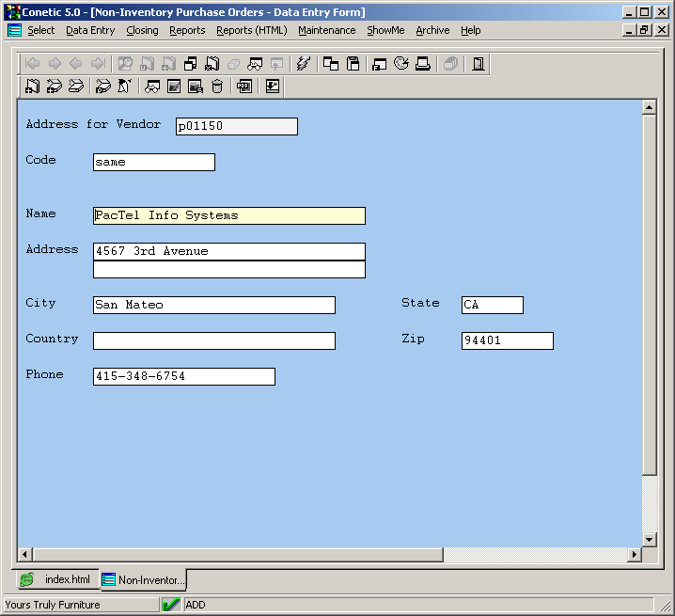Click the Name field with PacTel Info Systems
Screen dimensions: 675x616
pyautogui.click(x=228, y=215)
